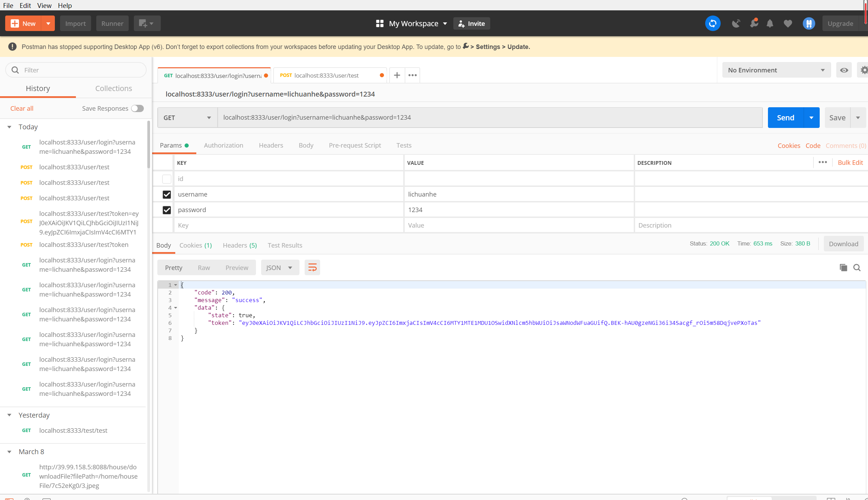Copy response body to clipboard icon
868x500 pixels.
843,268
